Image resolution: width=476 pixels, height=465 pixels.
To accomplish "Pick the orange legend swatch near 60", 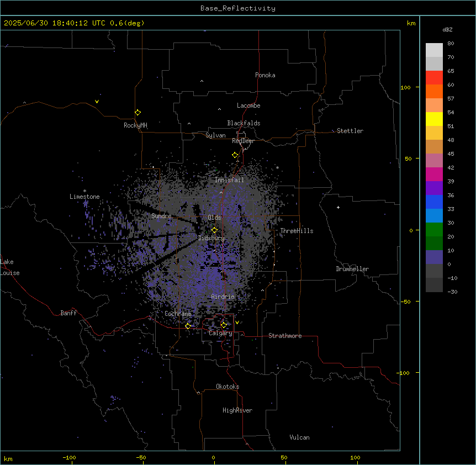I will [434, 91].
